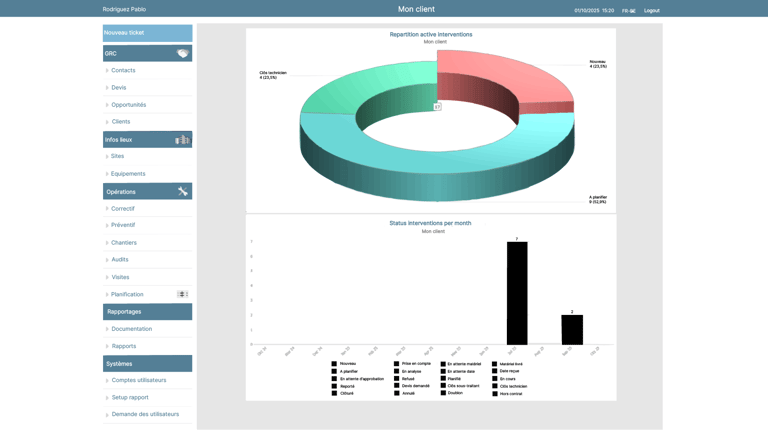Click Date reçue legend swatch
The width and height of the screenshot is (768, 430).
(x=495, y=371)
